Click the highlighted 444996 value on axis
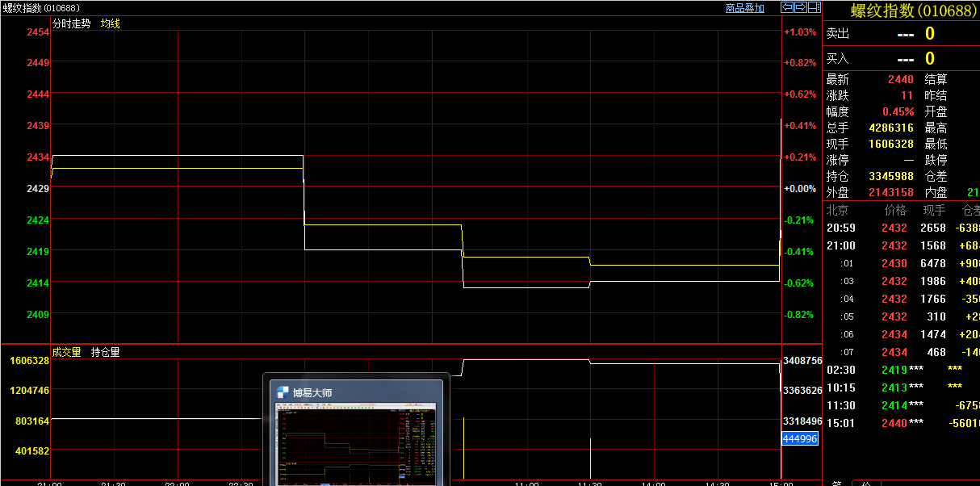The height and width of the screenshot is (486, 980). point(800,438)
